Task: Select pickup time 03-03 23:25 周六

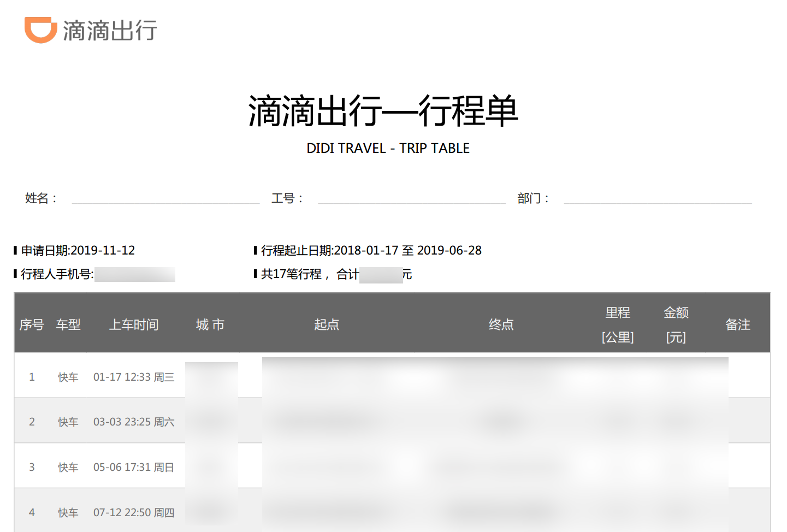Action: click(x=134, y=422)
